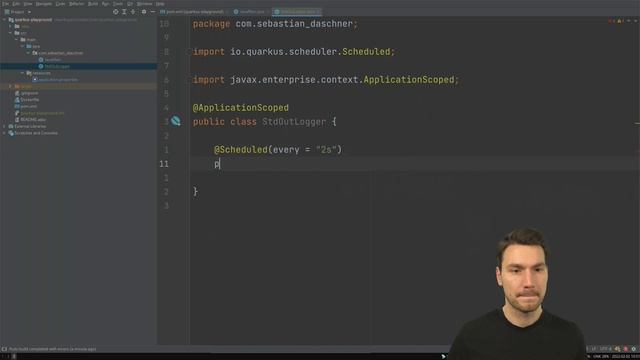The image size is (640, 360).
Task: Open the File menu
Action: [6, 4]
